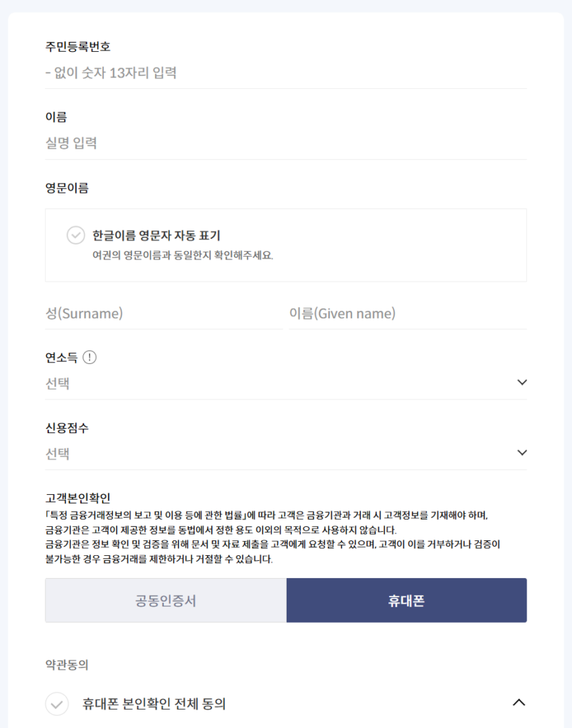Click the 주민등록번호 13-digit input field
572x728 pixels.
[285, 73]
